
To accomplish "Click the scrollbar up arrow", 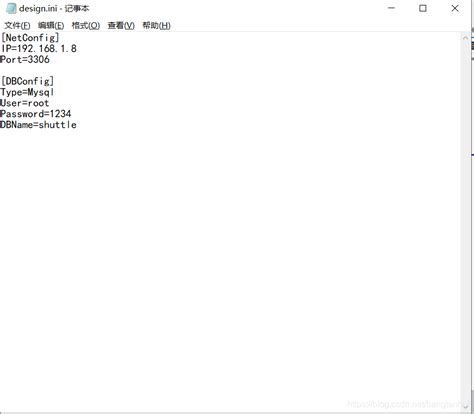I will 465,38.
